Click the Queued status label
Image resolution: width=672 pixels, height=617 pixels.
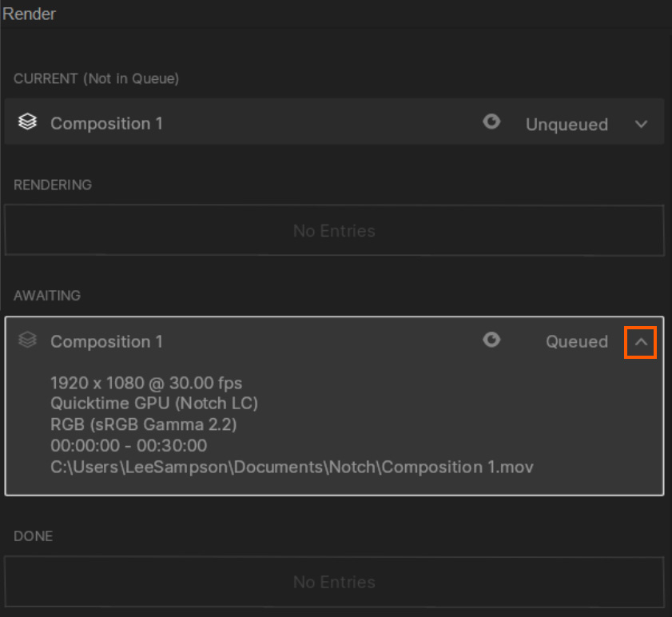point(577,342)
